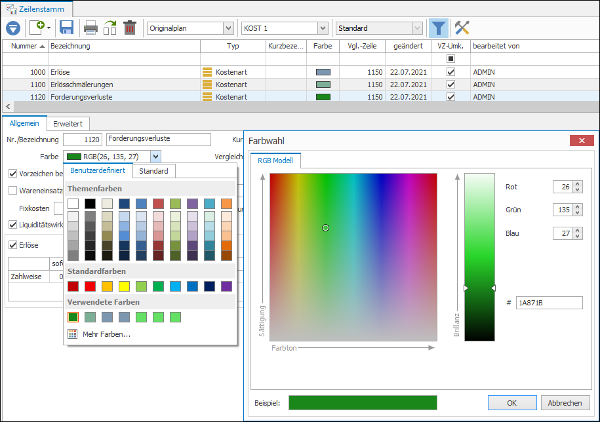Click the geändert column header

tap(408, 46)
